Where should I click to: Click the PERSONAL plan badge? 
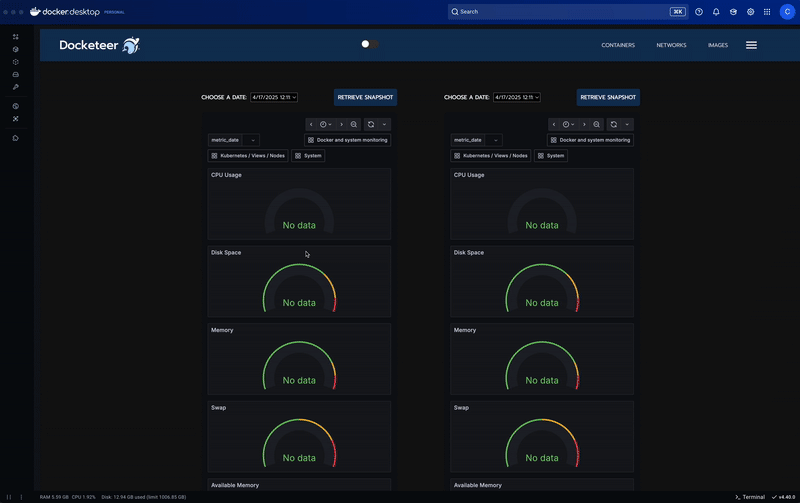pyautogui.click(x=114, y=12)
